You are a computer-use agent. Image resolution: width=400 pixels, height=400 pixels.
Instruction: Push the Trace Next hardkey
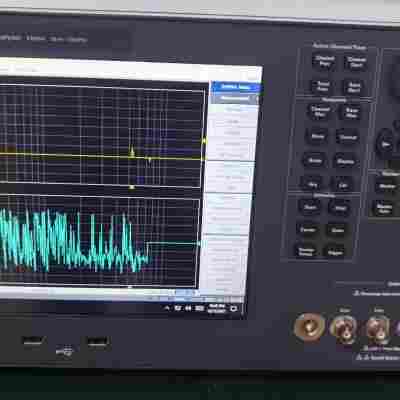pos(354,87)
